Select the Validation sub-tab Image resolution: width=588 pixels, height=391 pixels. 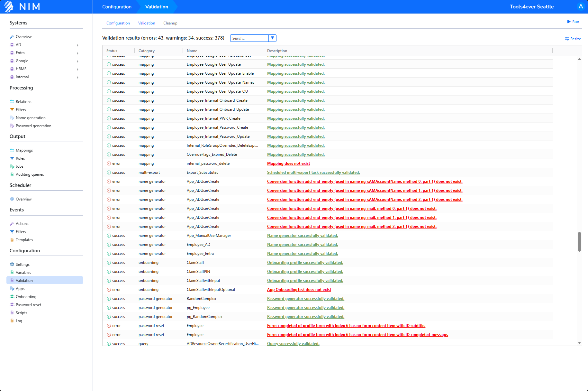click(x=147, y=23)
